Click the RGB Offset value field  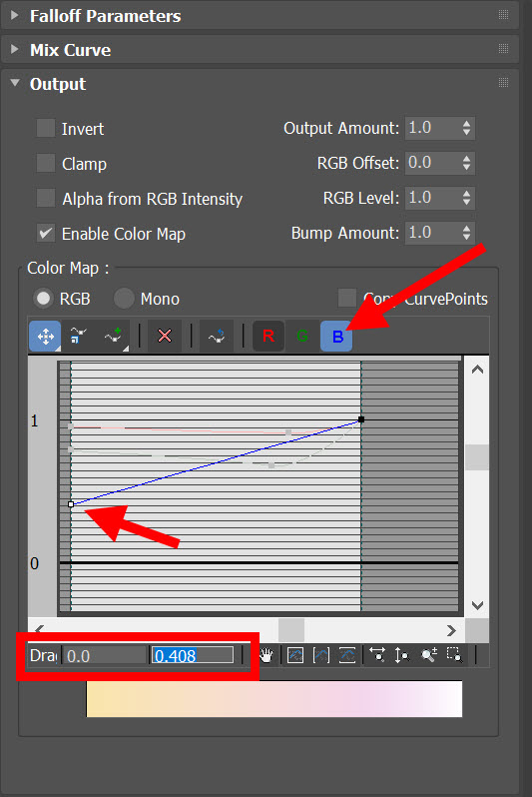click(x=432, y=163)
